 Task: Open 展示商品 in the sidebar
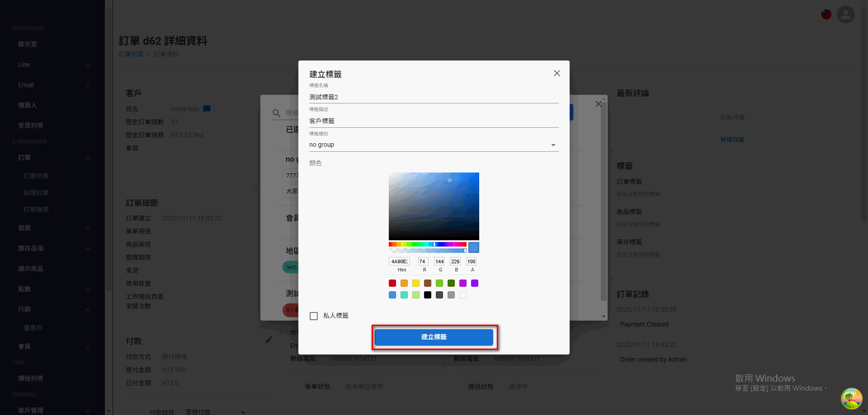31,269
